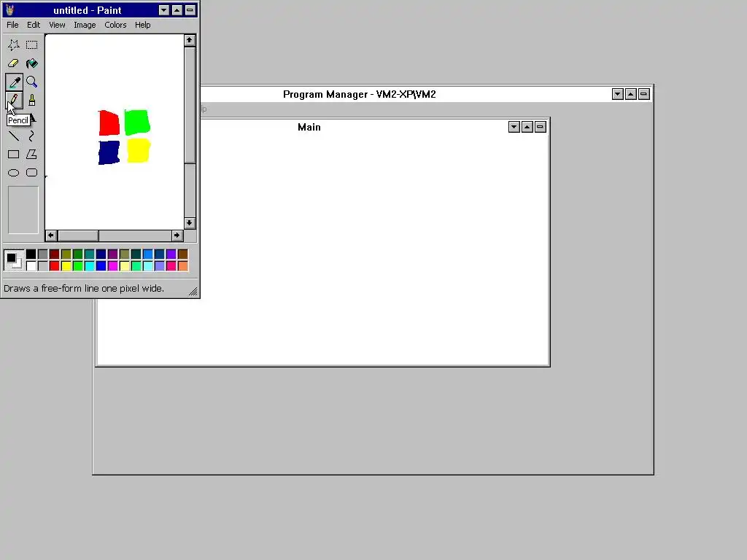Open the Image menu
This screenshot has width=747, height=560.
point(85,25)
